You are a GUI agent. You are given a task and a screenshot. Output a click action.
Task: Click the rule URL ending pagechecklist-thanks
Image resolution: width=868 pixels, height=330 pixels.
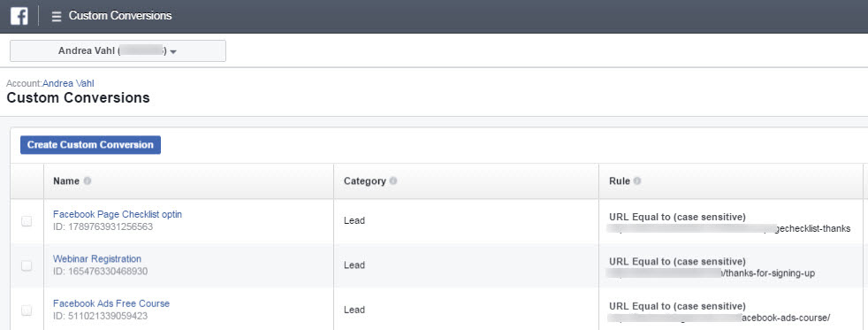(729, 228)
